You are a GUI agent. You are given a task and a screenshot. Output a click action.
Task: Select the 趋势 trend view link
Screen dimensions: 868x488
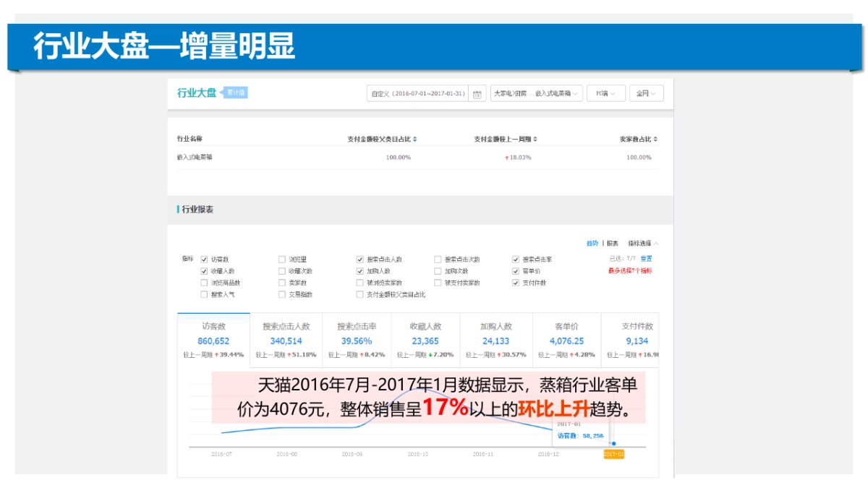(x=594, y=243)
